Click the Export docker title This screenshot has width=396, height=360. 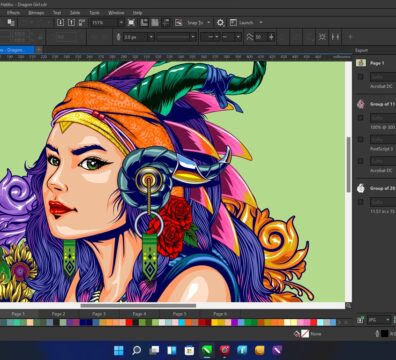[x=361, y=50]
